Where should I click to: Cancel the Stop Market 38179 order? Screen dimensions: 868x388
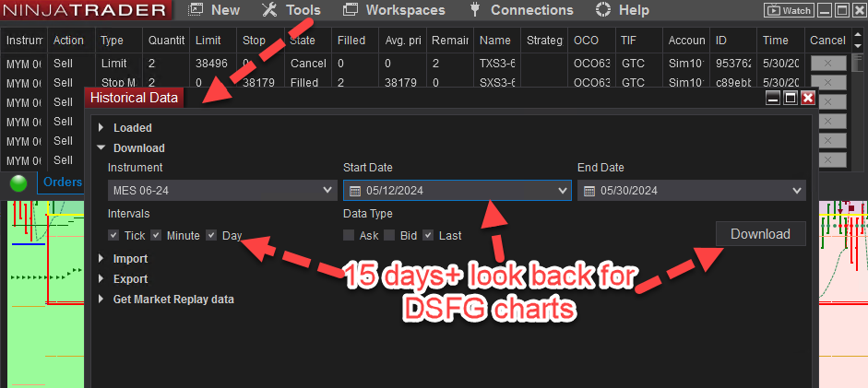828,83
